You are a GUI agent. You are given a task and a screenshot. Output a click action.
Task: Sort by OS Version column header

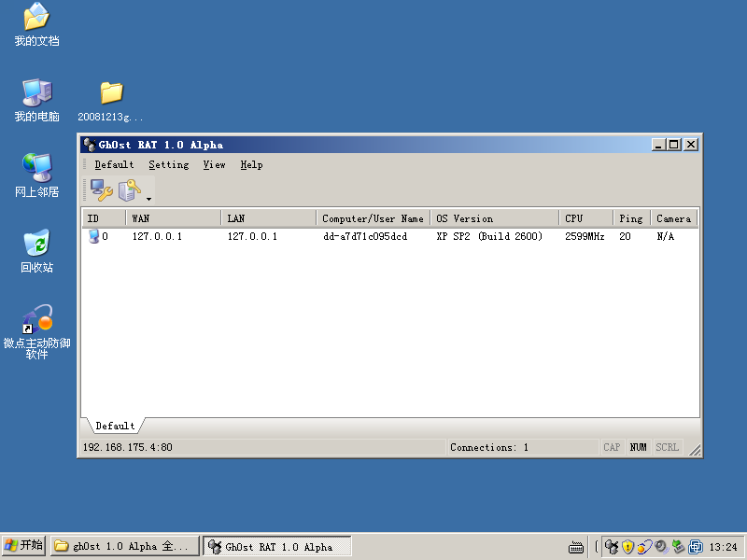pyautogui.click(x=495, y=218)
